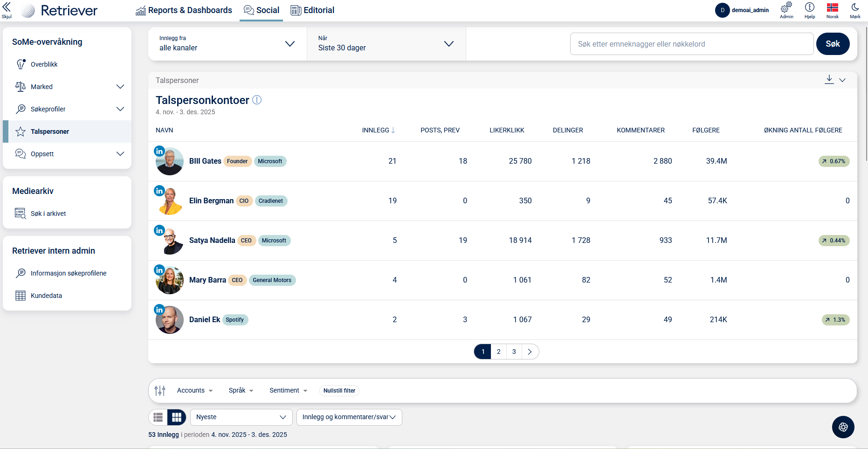The height and width of the screenshot is (449, 868).
Task: Open the floating help widget icon
Action: pyautogui.click(x=843, y=427)
